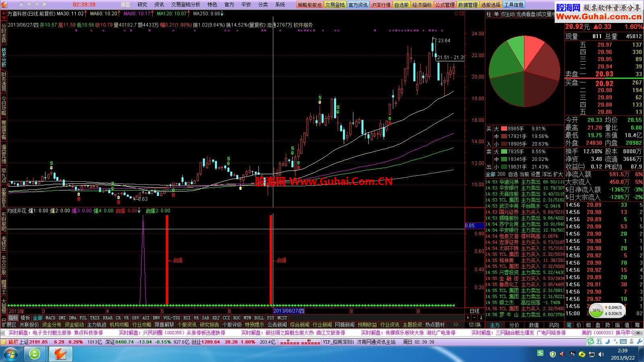Select the 单 view toggle
The height and width of the screenshot is (362, 644).
click(x=496, y=14)
